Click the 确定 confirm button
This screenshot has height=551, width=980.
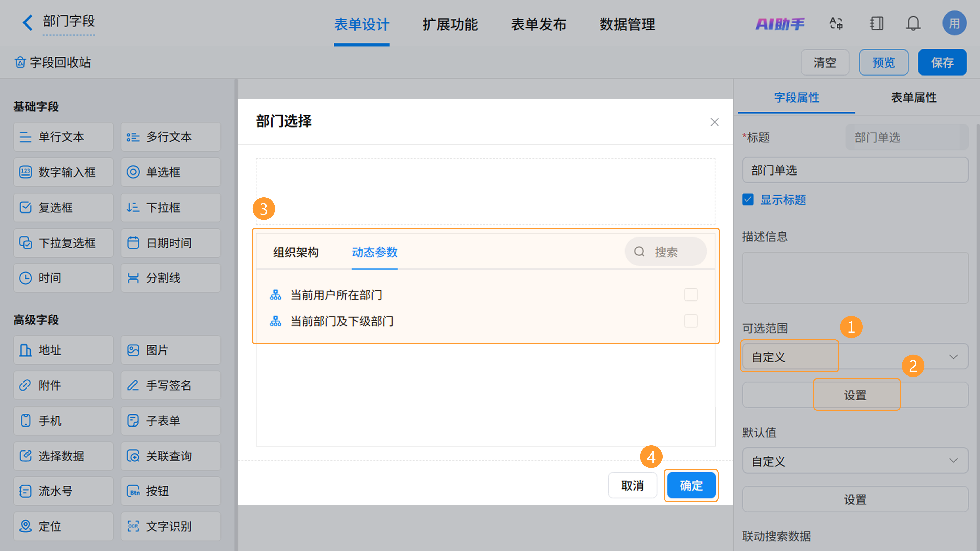point(691,485)
